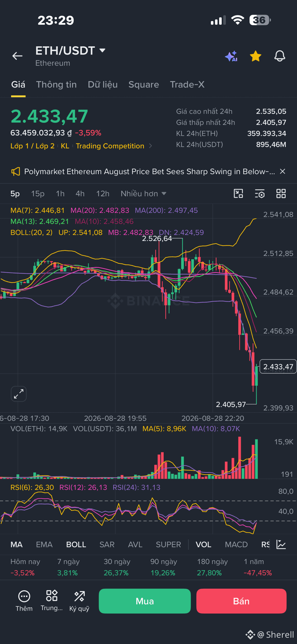Toggle the SAR indicator
Image resolution: width=297 pixels, height=644 pixels.
107,545
